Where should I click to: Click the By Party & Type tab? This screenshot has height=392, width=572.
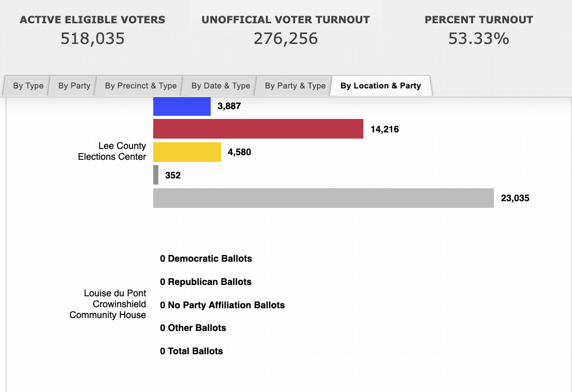pos(295,86)
